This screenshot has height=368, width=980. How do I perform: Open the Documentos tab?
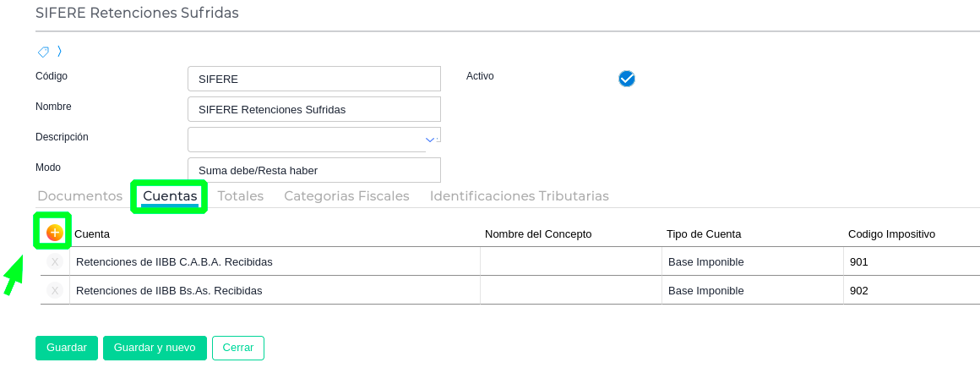80,196
